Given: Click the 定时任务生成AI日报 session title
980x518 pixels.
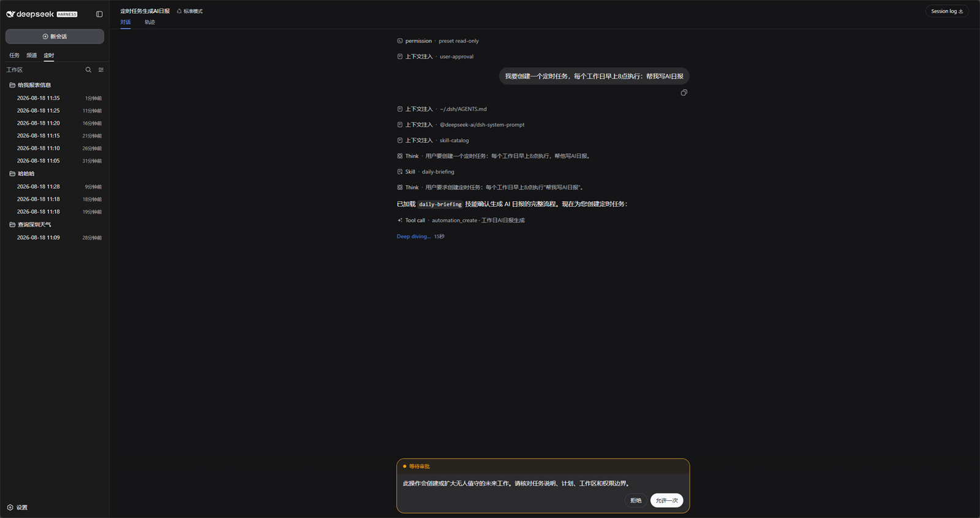Looking at the screenshot, I should click(145, 11).
